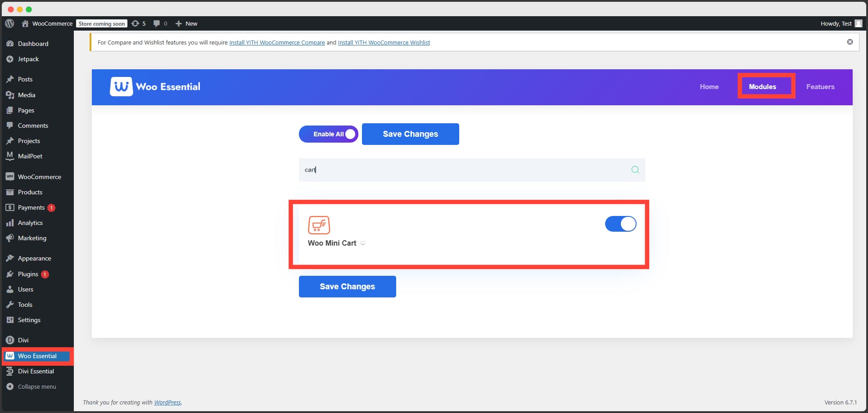
Task: Click the Store coming soon badge
Action: [102, 23]
